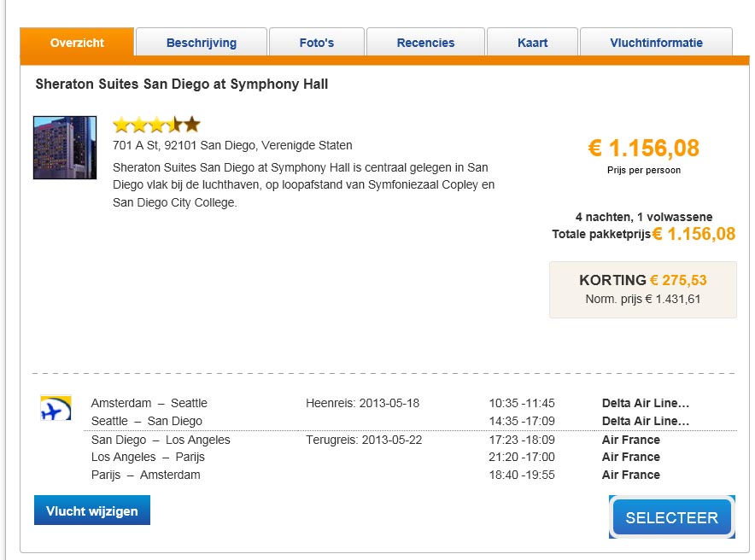Open the Sheraton hotel thumbnail photo
The height and width of the screenshot is (560, 755).
click(x=65, y=148)
